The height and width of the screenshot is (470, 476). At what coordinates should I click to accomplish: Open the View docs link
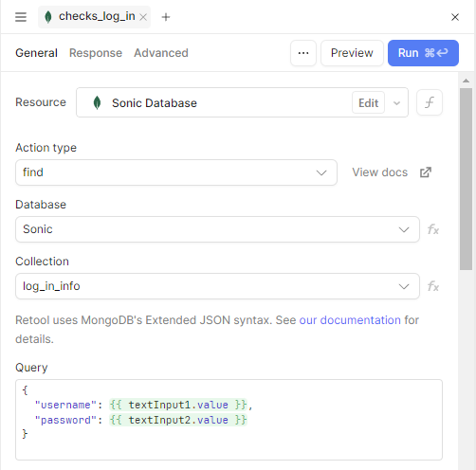pyautogui.click(x=380, y=172)
